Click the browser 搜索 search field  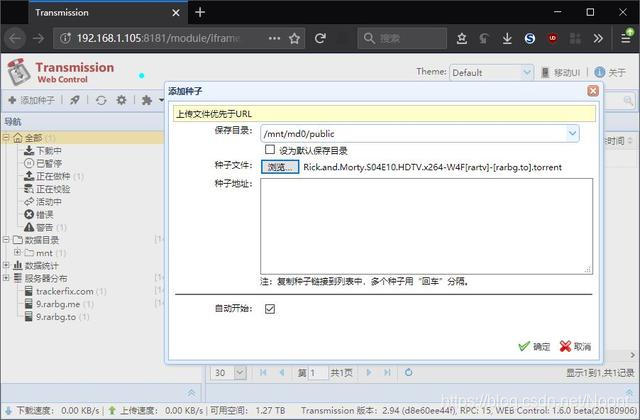402,38
